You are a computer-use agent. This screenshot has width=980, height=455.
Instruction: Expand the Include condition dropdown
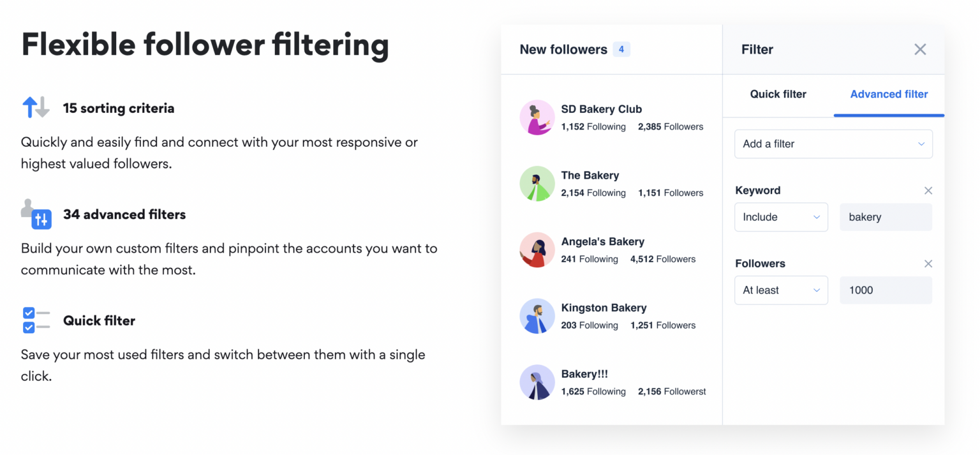tap(781, 217)
